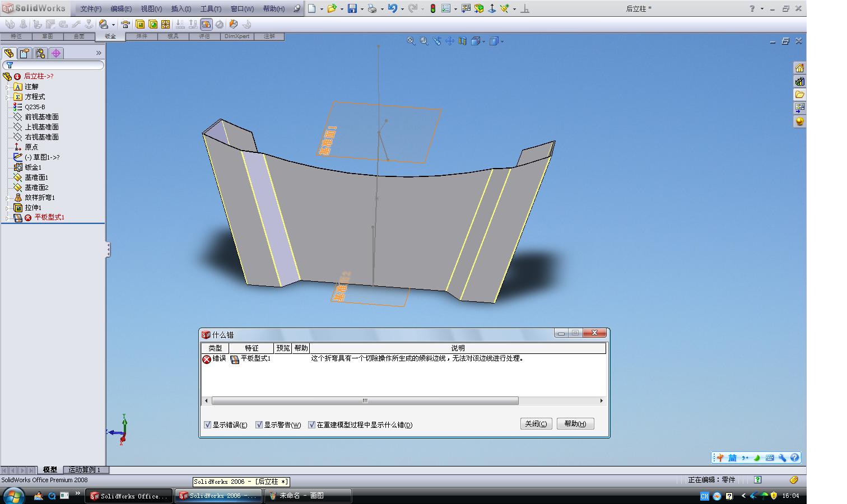Click the Rebuild traffic light icon
847x504 pixels.
(x=433, y=8)
